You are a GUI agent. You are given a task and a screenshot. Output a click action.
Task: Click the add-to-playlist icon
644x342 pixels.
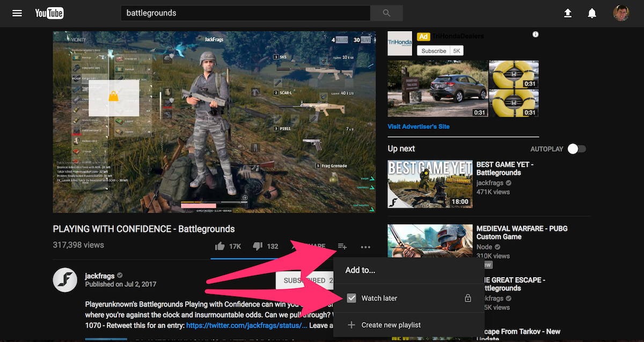pos(342,246)
